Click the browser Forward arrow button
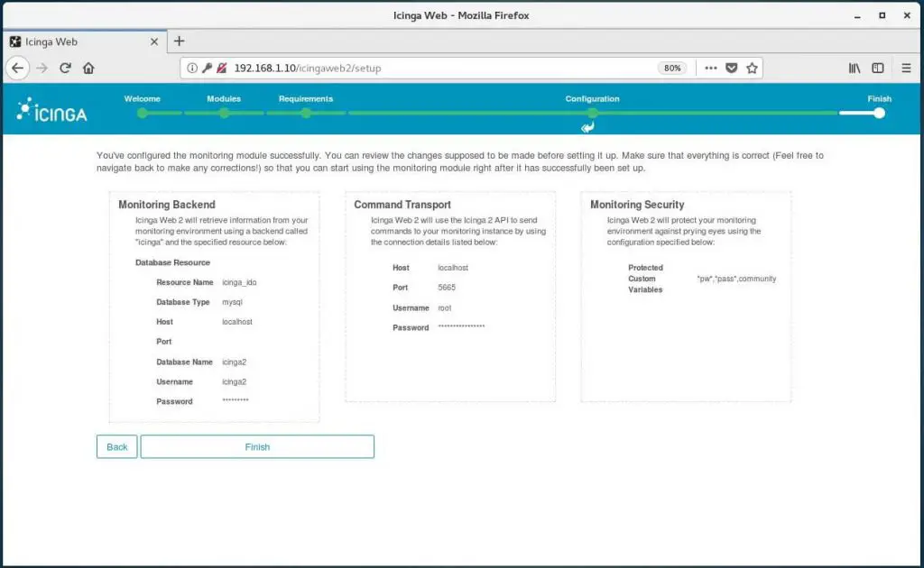Screen dimensions: 924x568 point(42,69)
